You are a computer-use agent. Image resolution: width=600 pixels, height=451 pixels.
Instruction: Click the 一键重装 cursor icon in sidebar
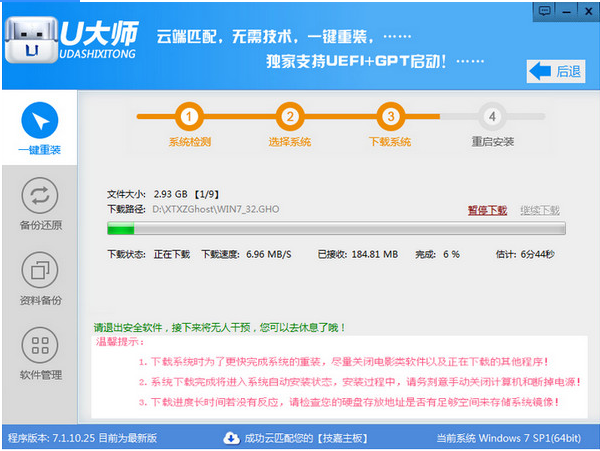point(39,121)
